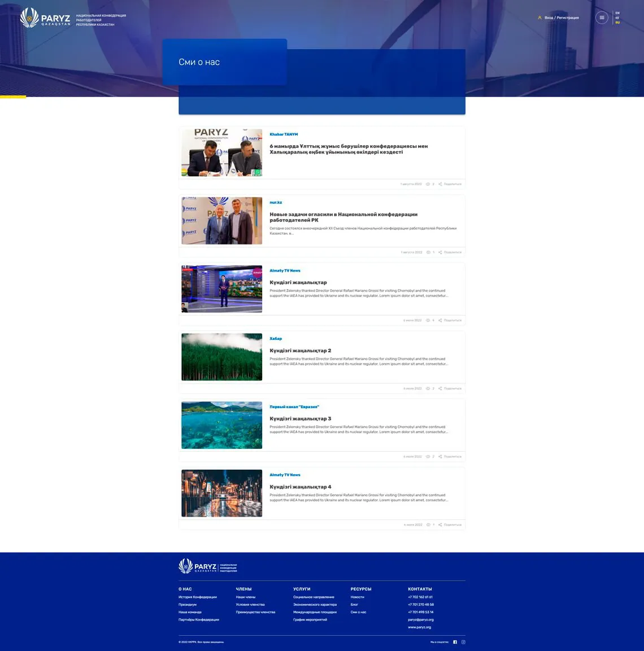The image size is (644, 651).
Task: Click the paryz@paryz.org email link
Action: (420, 619)
